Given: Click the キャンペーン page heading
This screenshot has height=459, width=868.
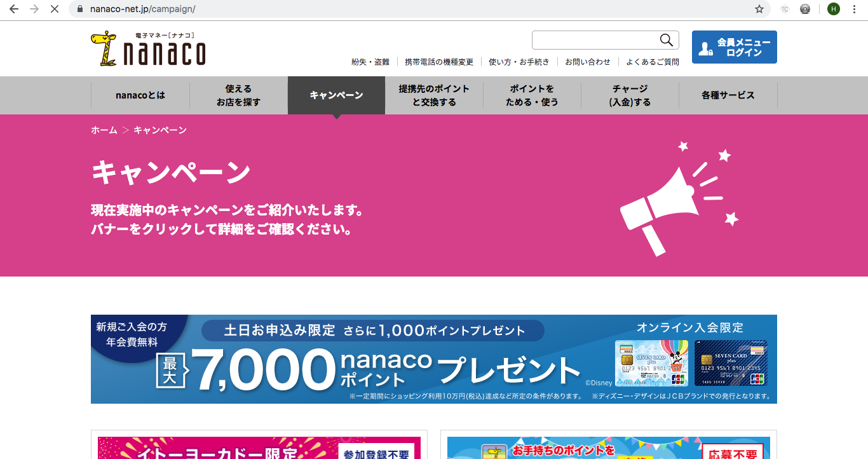Looking at the screenshot, I should click(x=171, y=172).
